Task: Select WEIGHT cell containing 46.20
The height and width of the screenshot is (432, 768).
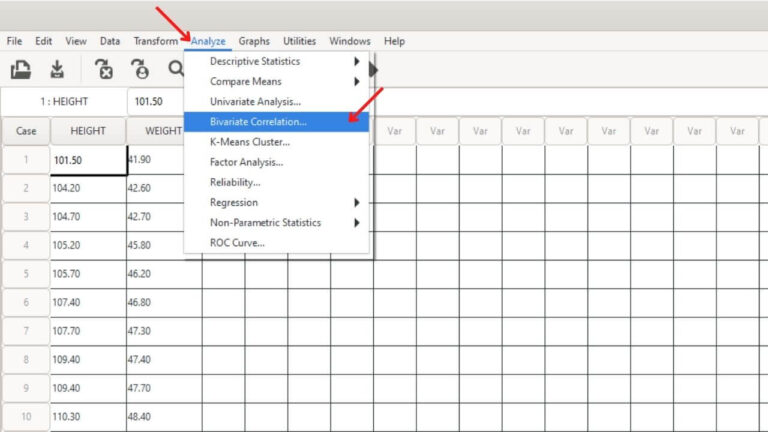Action: tap(164, 274)
